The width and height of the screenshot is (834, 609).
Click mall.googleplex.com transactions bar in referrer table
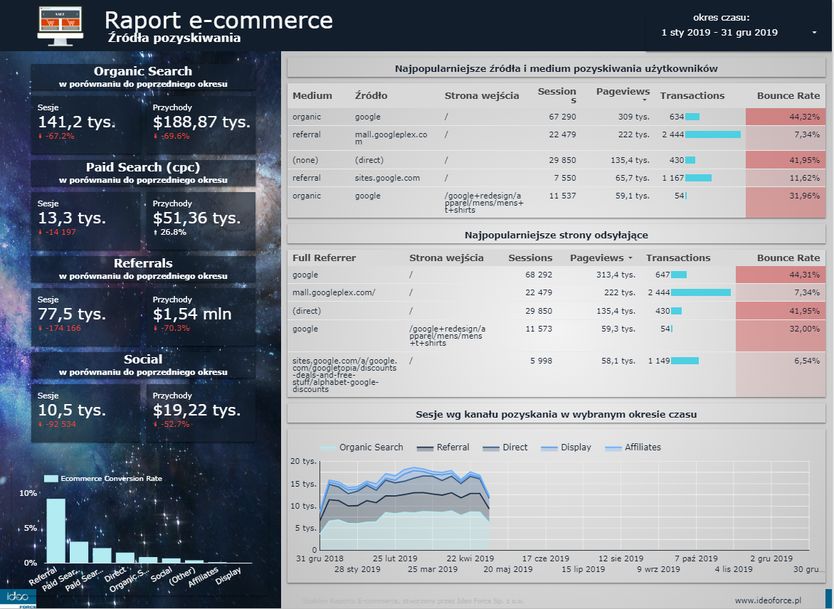point(702,292)
